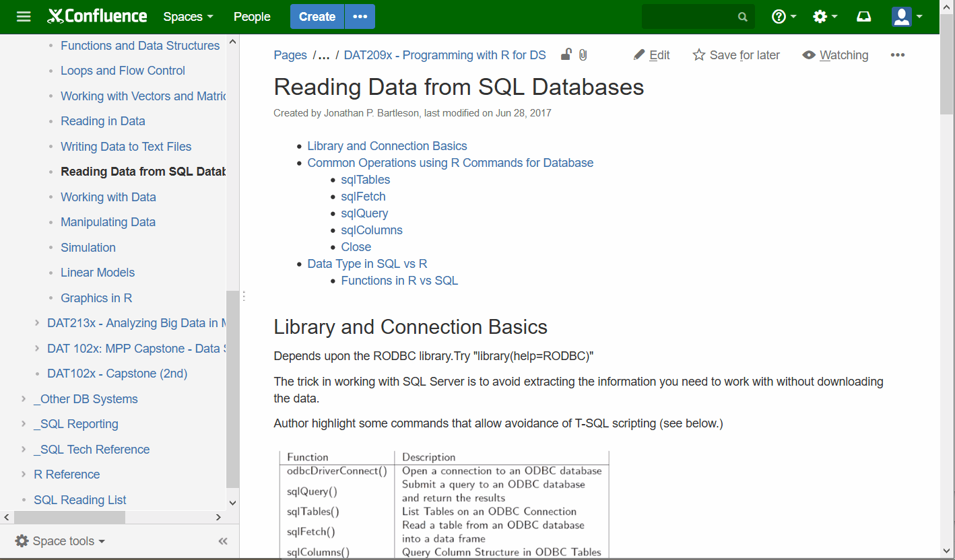Open the Spaces menu in header
955x560 pixels.
[188, 17]
